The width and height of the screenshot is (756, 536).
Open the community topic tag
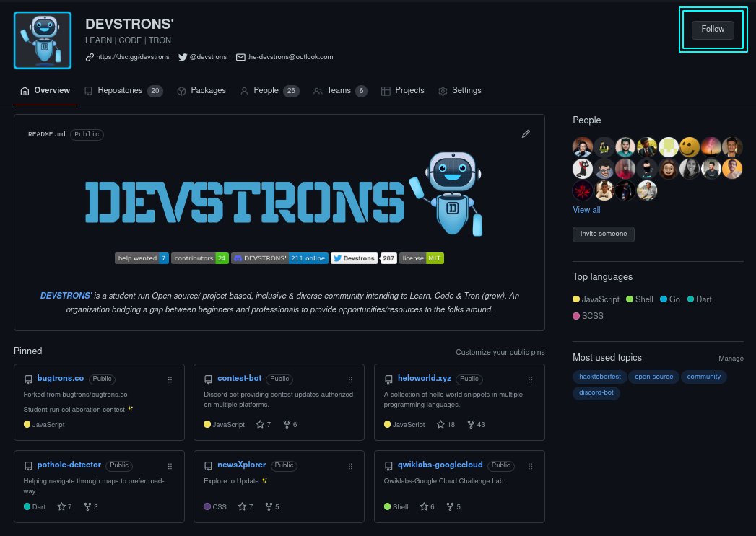703,377
